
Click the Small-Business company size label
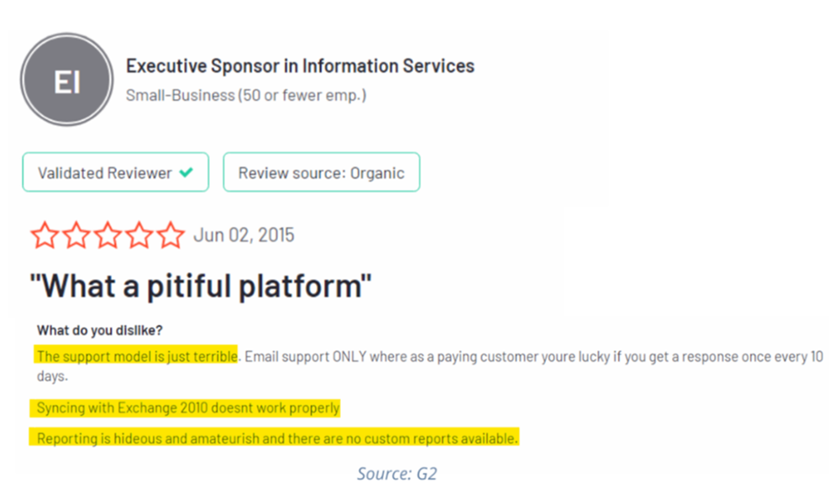(246, 95)
